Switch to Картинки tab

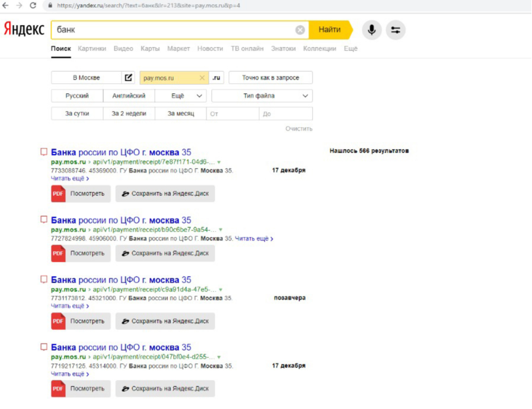coord(92,49)
